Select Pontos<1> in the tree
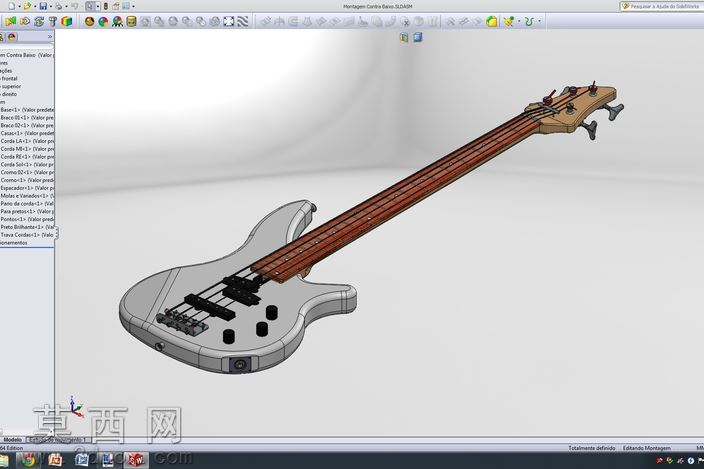This screenshot has height=469, width=704. (x=27, y=219)
